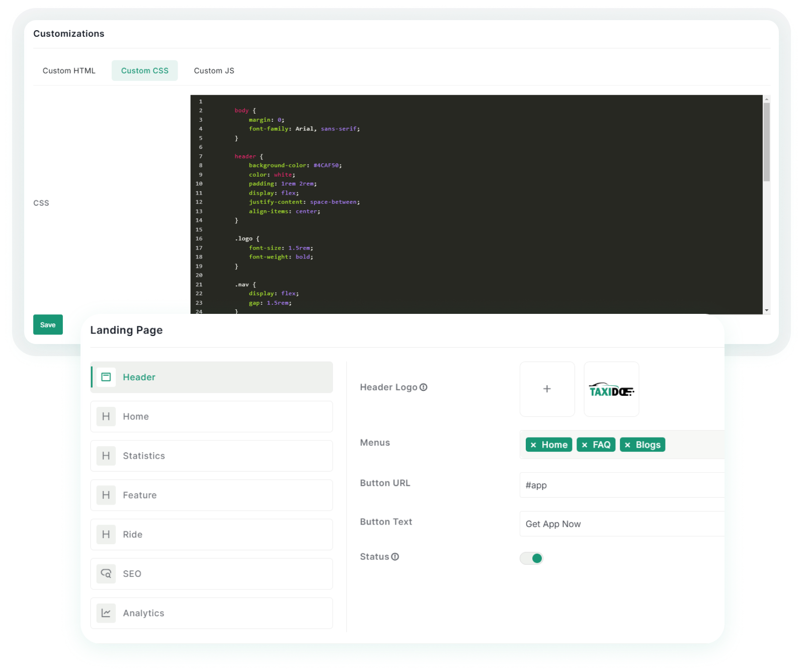
Task: Click the Header Logo info icon
Action: (424, 387)
